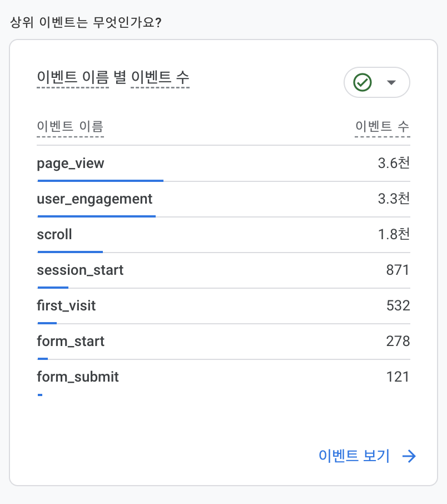Click the 상위 이벤트는 무엇인가요? heading
This screenshot has height=504, width=447.
pos(86,23)
